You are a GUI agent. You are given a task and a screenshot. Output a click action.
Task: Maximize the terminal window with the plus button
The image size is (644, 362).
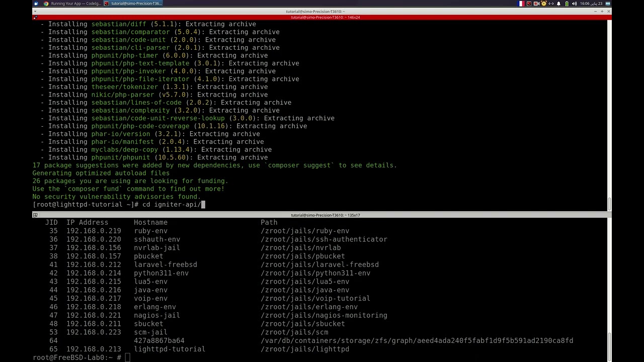602,11
